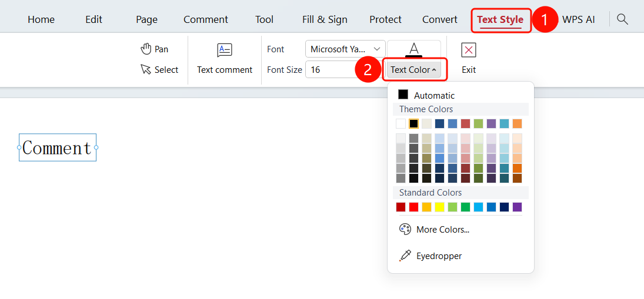The height and width of the screenshot is (299, 644).
Task: Click the Comment text box
Action: pos(58,147)
